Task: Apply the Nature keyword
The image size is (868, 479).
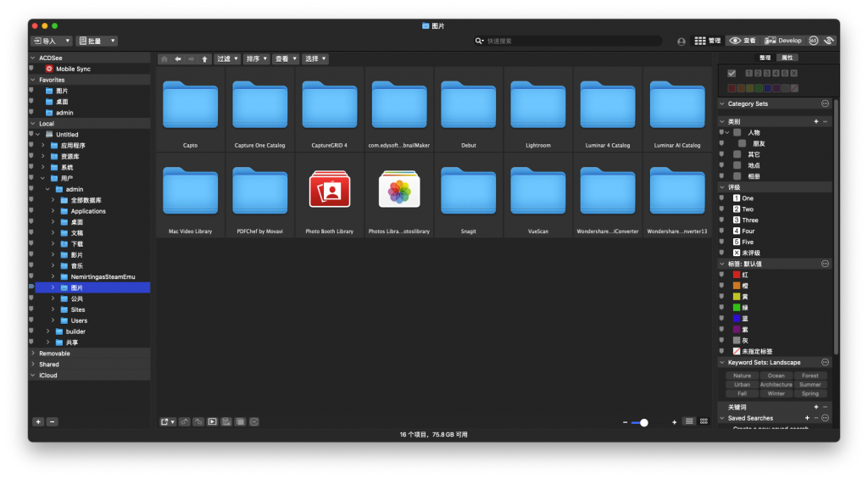Action: click(x=742, y=376)
